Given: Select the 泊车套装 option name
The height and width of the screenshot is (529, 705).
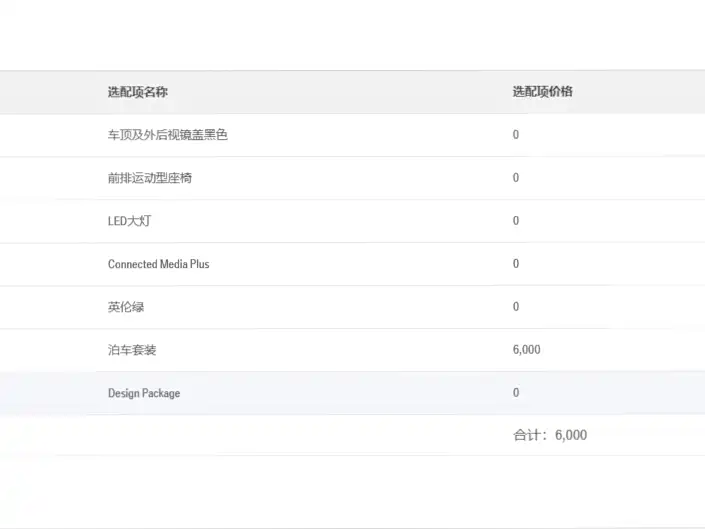Looking at the screenshot, I should point(132,350).
